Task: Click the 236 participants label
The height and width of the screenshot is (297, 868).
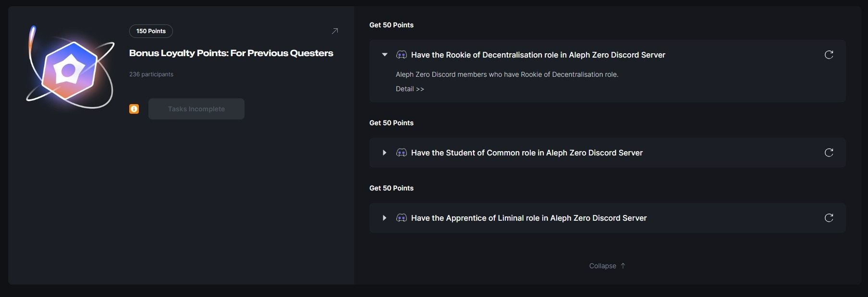Action: pos(151,74)
